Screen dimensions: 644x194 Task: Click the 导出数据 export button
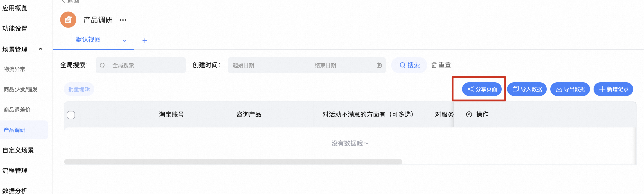click(570, 89)
